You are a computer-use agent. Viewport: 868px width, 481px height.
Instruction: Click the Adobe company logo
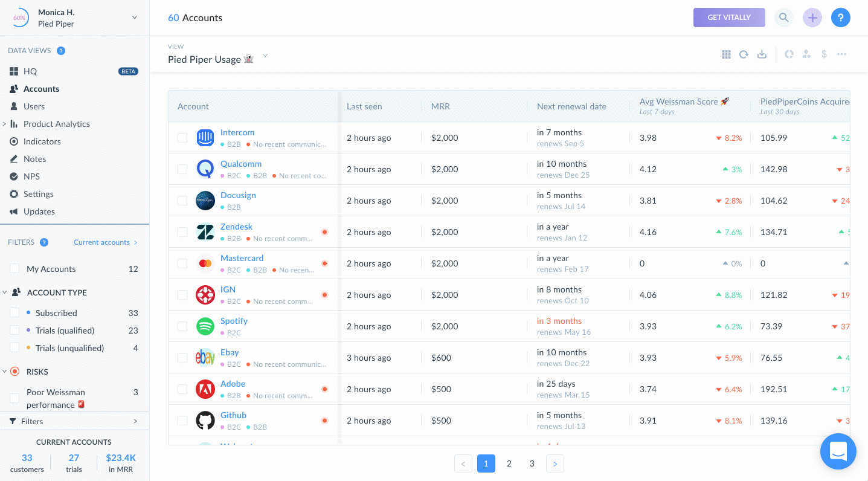click(205, 389)
